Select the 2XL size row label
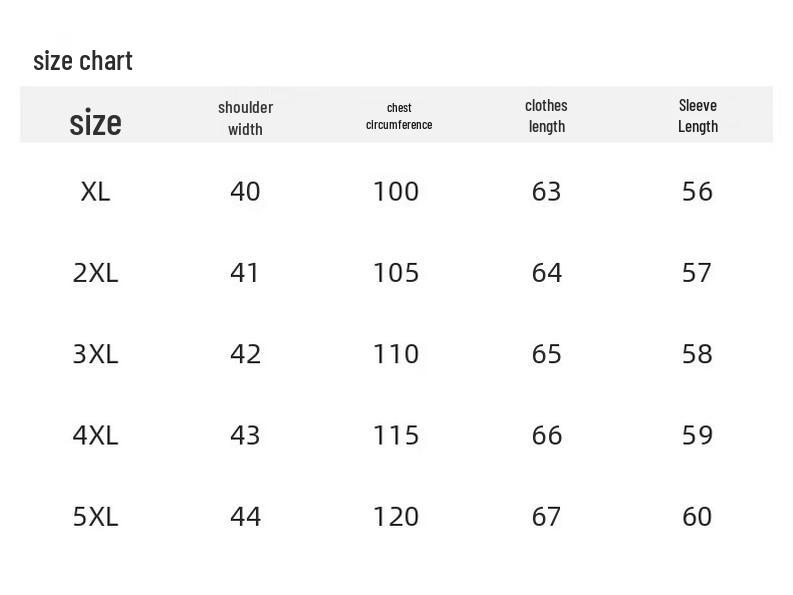 95,273
